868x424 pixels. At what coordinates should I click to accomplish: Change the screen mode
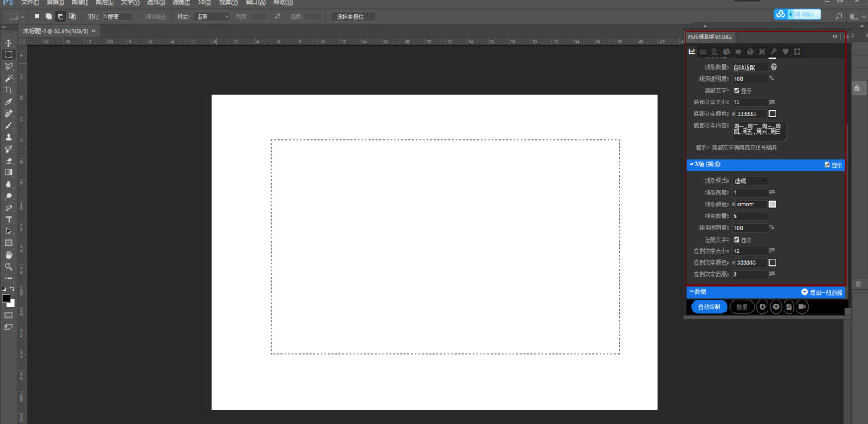[x=9, y=328]
